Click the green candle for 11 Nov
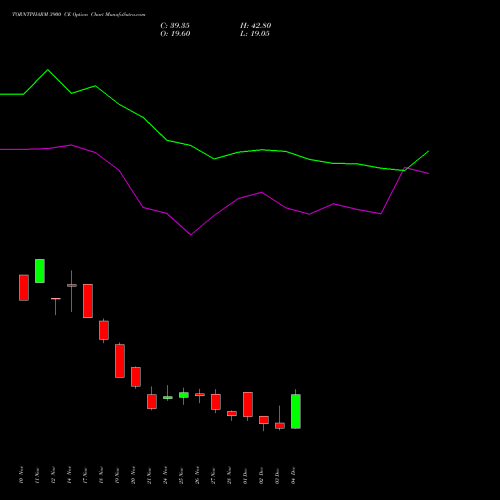500x500 pixels. (x=40, y=271)
